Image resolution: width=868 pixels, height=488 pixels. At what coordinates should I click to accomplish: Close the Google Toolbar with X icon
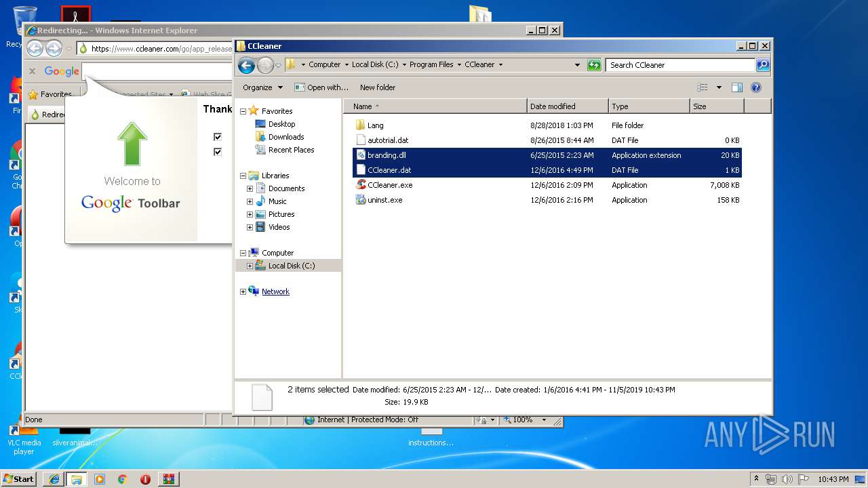[x=32, y=71]
